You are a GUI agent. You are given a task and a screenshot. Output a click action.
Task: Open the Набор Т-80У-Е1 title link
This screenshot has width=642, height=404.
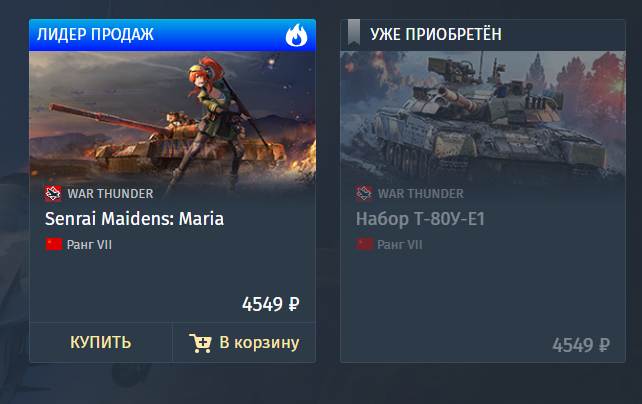420,219
